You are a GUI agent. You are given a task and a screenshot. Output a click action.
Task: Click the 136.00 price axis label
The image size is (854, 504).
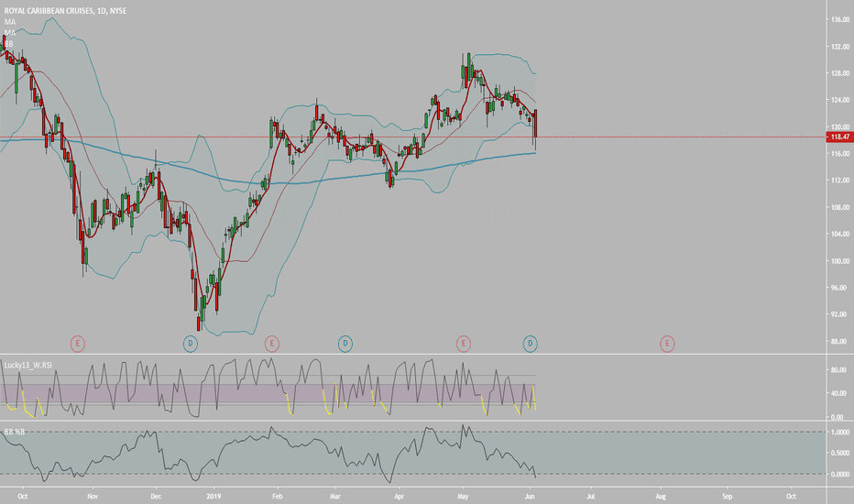(x=840, y=19)
